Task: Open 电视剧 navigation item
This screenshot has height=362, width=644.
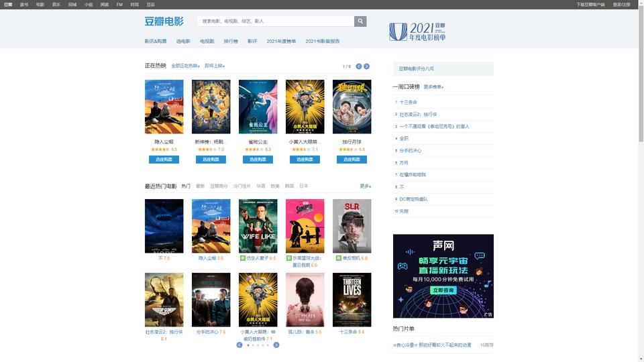Action: coord(207,42)
